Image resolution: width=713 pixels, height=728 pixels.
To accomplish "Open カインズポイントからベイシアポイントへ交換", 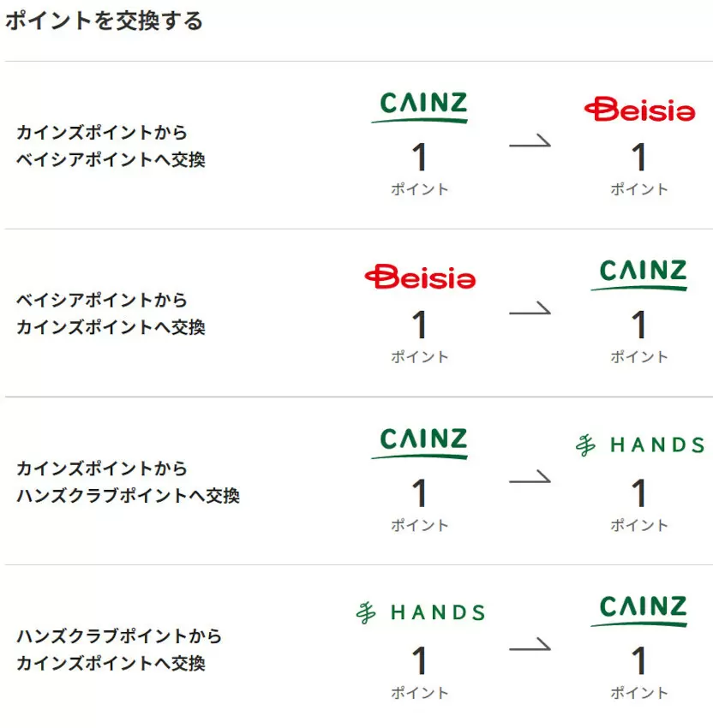I will [x=111, y=146].
